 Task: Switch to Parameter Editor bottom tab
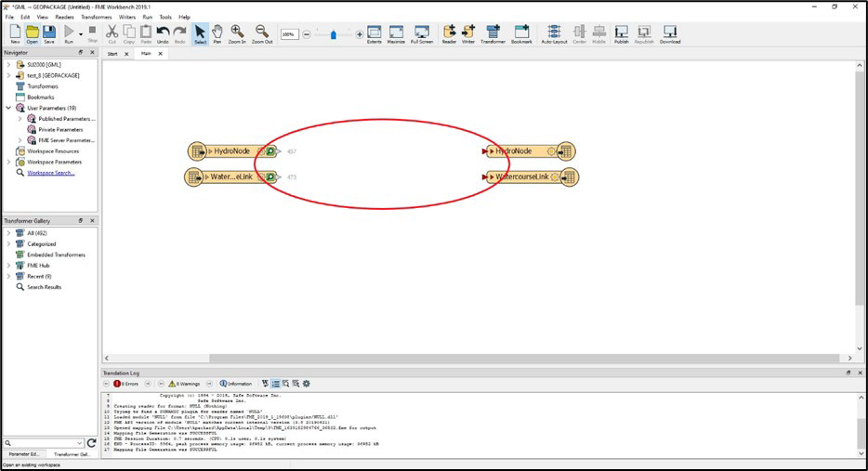tap(24, 454)
